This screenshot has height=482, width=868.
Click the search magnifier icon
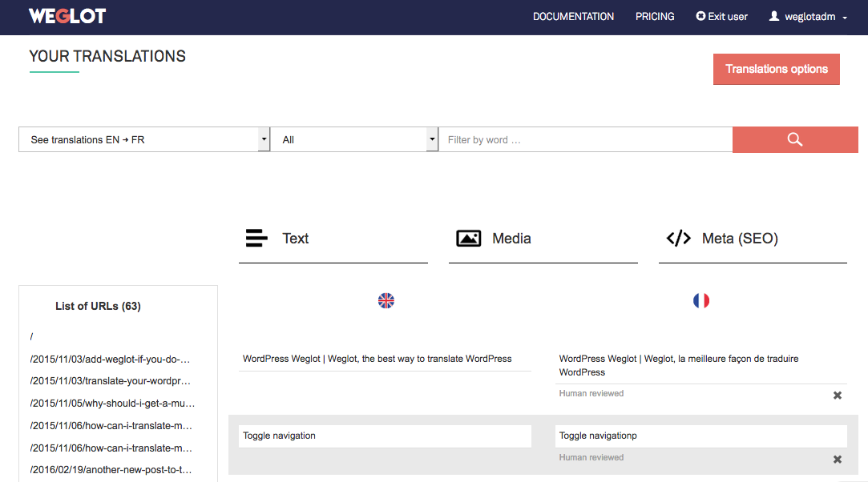point(794,139)
